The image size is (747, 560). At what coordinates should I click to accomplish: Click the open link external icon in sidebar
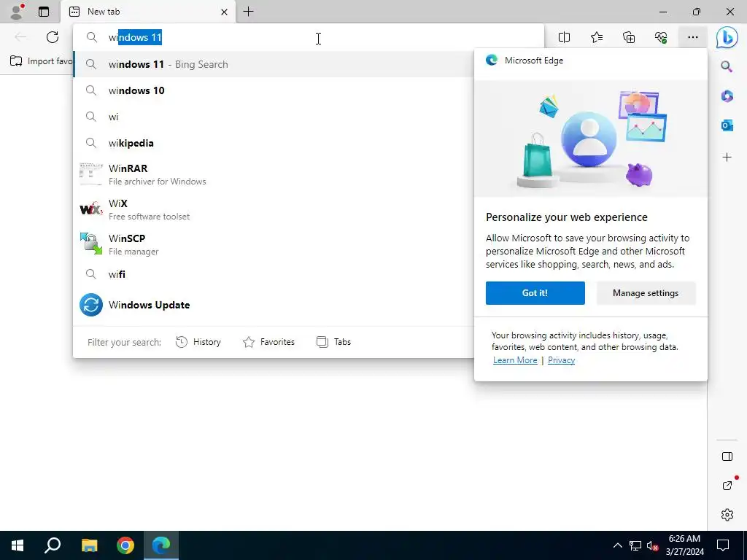[x=727, y=485]
